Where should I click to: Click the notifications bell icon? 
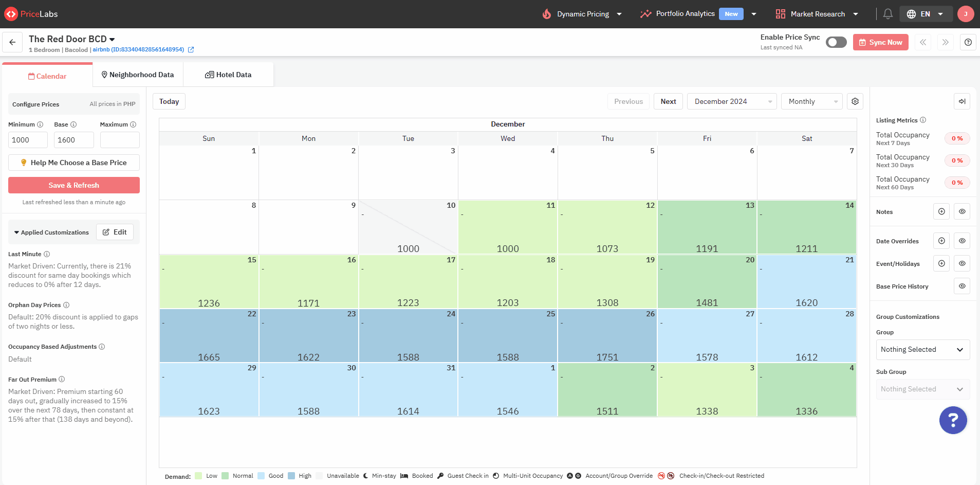tap(887, 14)
